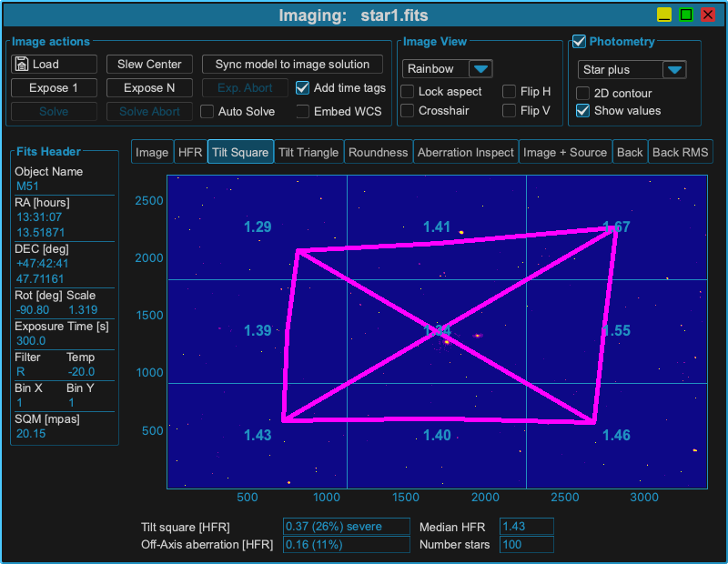This screenshot has width=728, height=564.
Task: Click the 1.29 HFR value on plot
Action: click(x=258, y=227)
